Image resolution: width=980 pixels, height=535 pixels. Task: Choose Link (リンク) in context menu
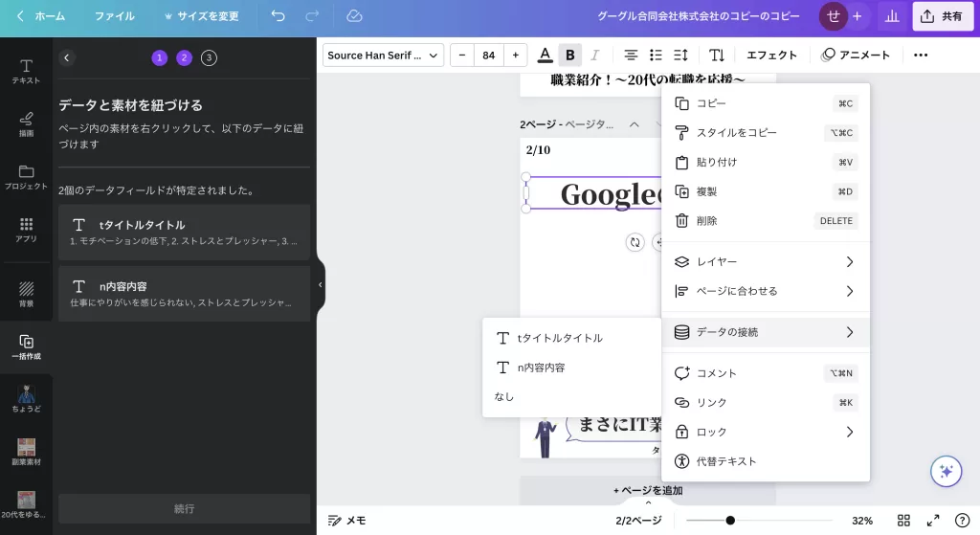pyautogui.click(x=766, y=403)
